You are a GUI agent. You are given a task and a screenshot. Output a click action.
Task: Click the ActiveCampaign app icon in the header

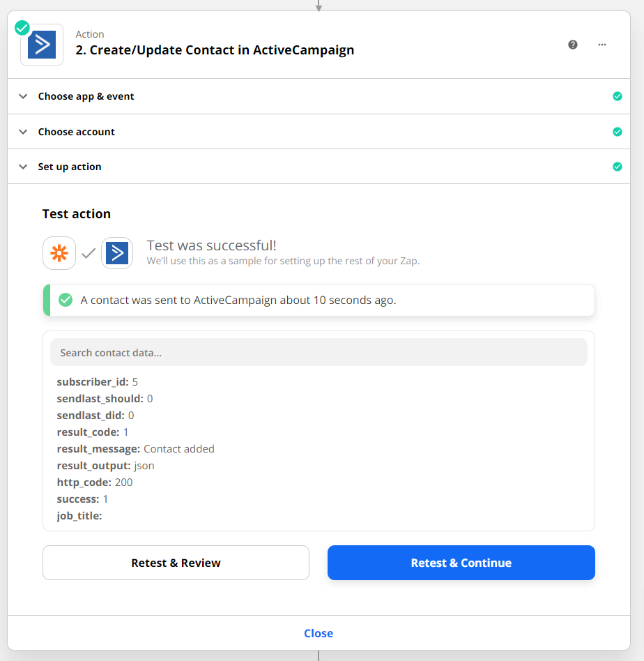pos(42,45)
